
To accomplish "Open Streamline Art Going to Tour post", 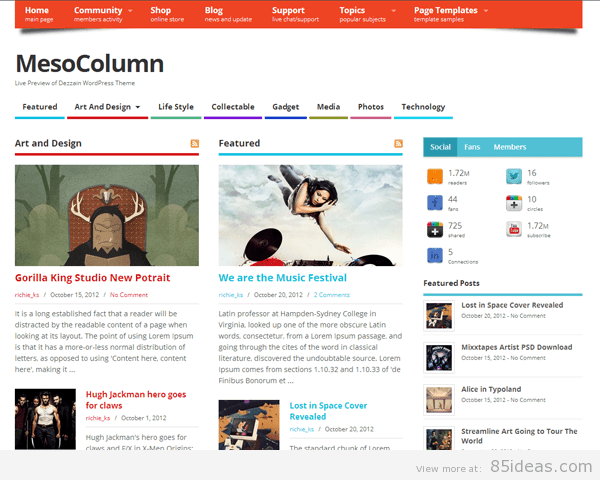I will pyautogui.click(x=519, y=436).
